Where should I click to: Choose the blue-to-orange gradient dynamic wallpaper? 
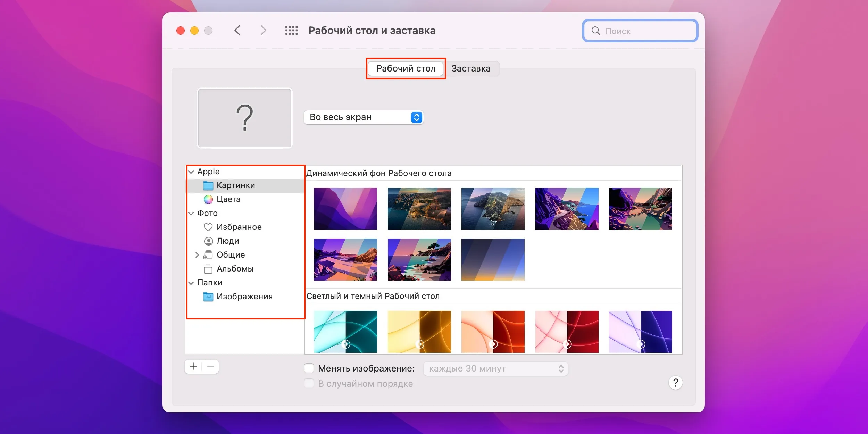pyautogui.click(x=493, y=259)
